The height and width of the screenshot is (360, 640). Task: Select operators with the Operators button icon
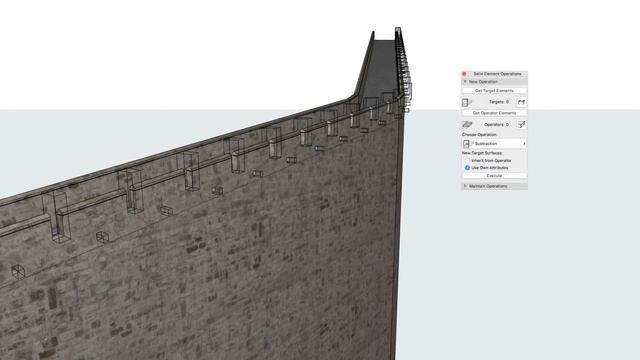521,124
